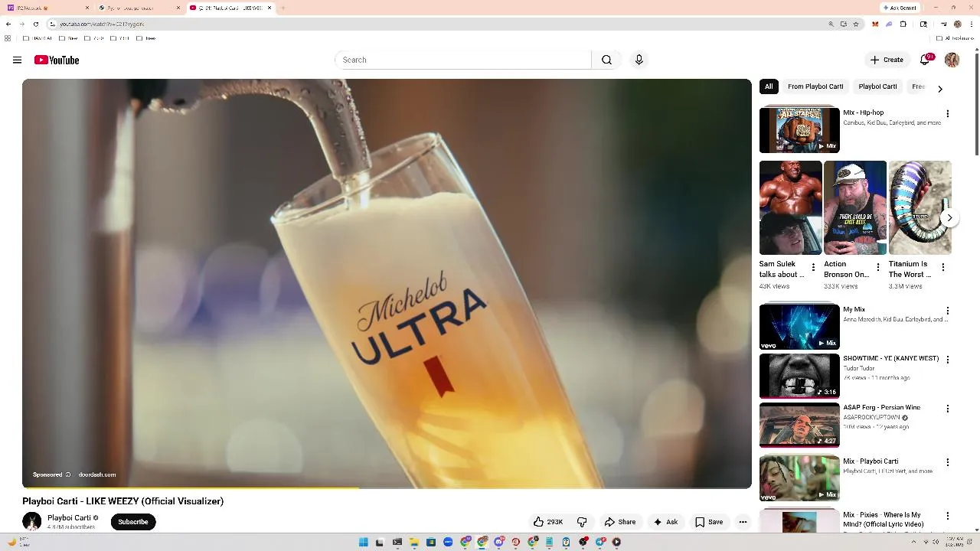Screen dimensions: 980x551
Task: Open options for Sam Sulek short
Action: tap(813, 267)
